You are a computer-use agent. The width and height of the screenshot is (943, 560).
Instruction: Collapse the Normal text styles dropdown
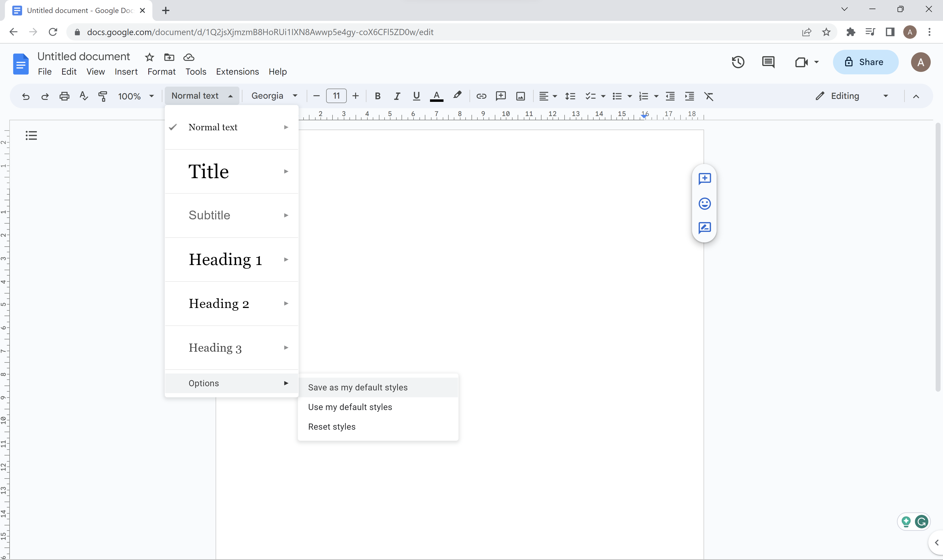pos(202,96)
